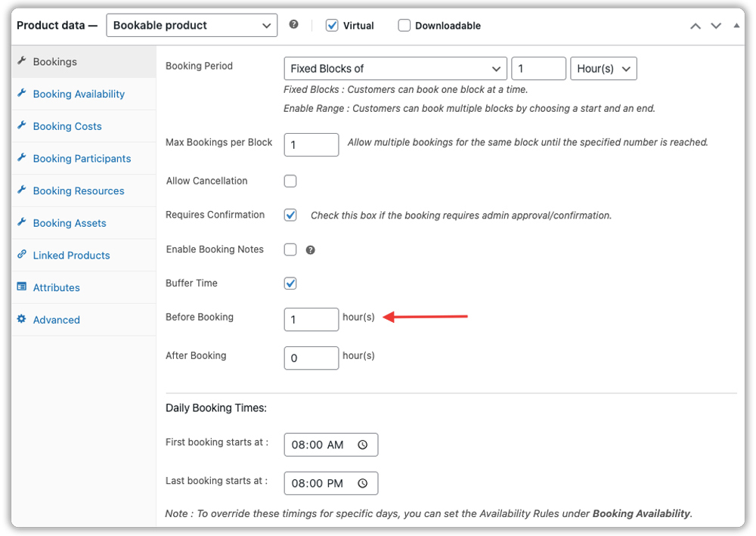The width and height of the screenshot is (756, 536).
Task: Click the clock icon in Last booking field
Action: point(363,484)
